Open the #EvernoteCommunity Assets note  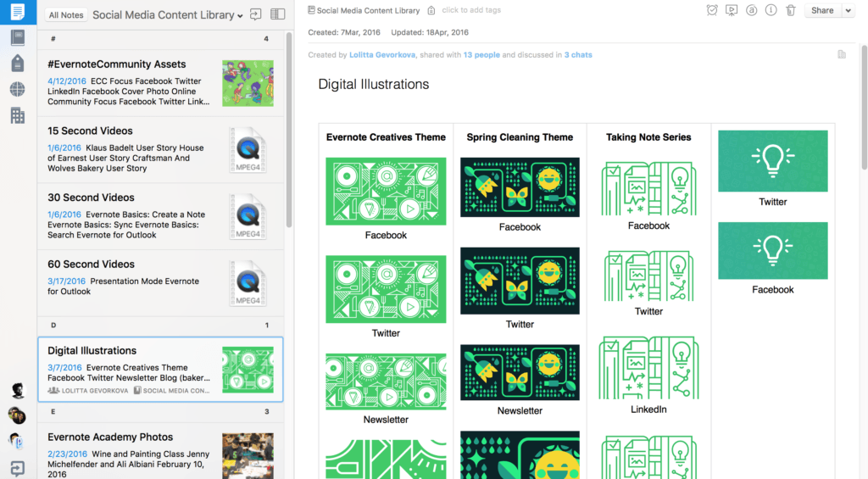click(x=160, y=82)
